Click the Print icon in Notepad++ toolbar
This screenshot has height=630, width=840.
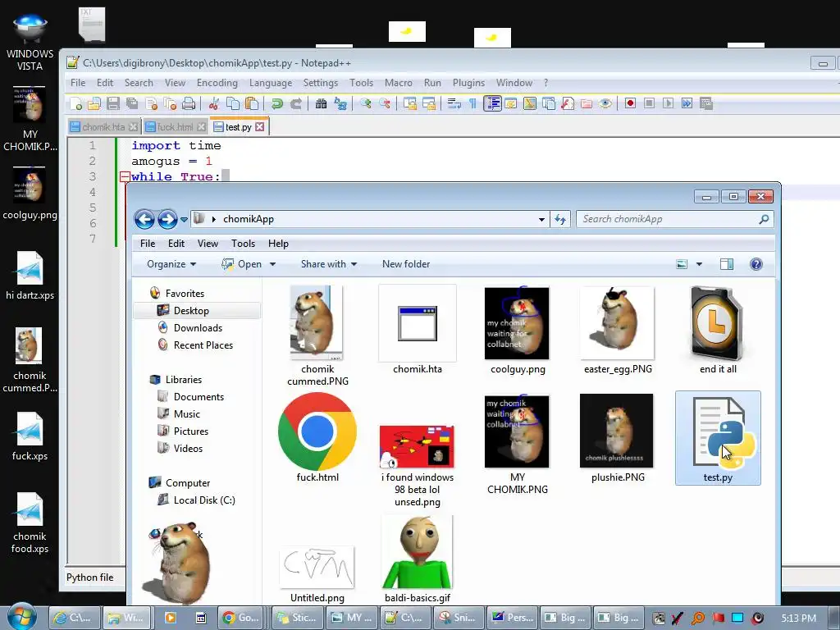189,103
